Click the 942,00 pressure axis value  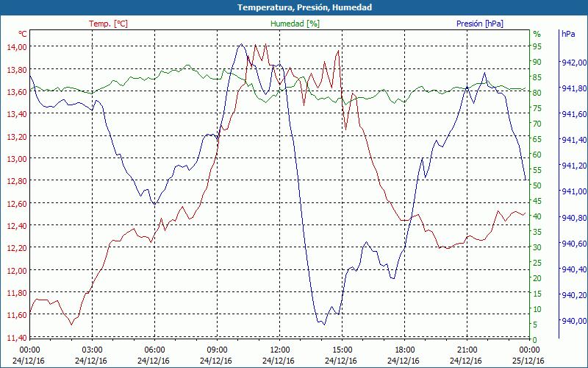(574, 63)
